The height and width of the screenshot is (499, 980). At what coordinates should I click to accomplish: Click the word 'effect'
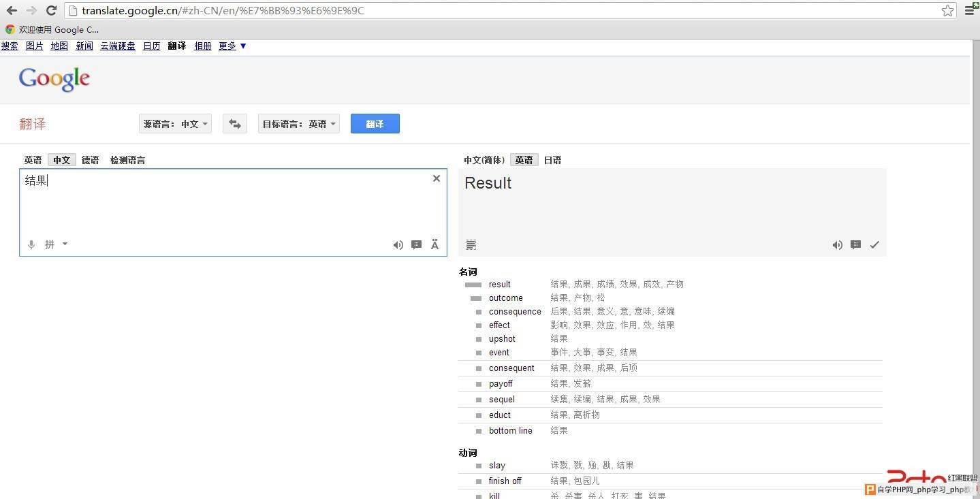[x=499, y=325]
